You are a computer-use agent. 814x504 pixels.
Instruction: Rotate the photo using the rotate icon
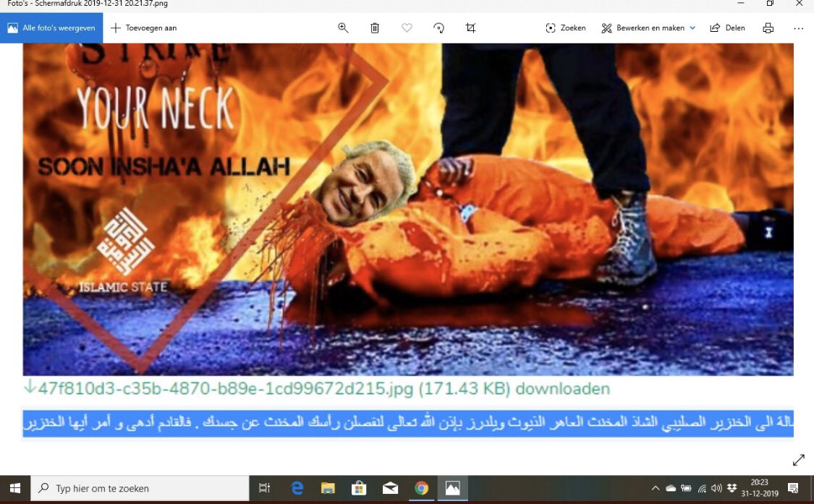438,28
